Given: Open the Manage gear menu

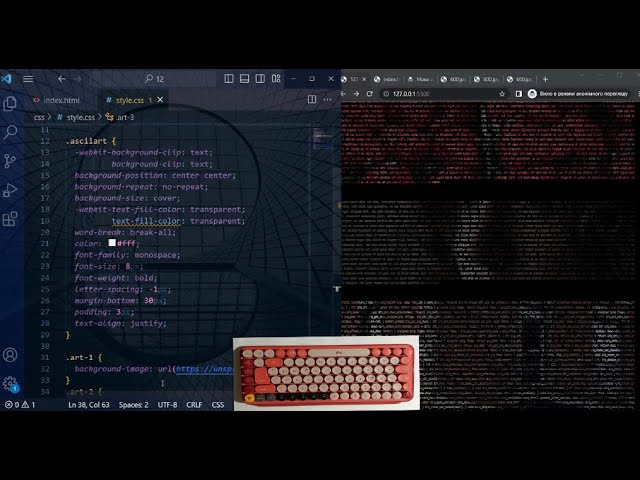Looking at the screenshot, I should coord(10,384).
